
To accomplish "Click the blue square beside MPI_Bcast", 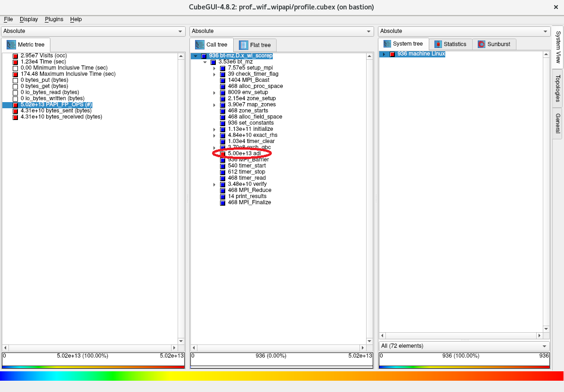I will pos(223,80).
